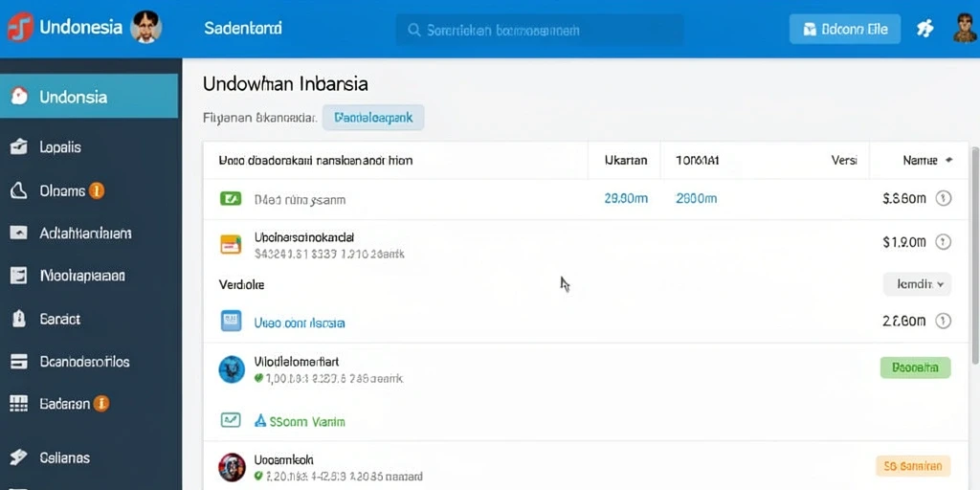Image resolution: width=980 pixels, height=490 pixels.
Task: Click the orange badge next to Sadanan
Action: [101, 404]
